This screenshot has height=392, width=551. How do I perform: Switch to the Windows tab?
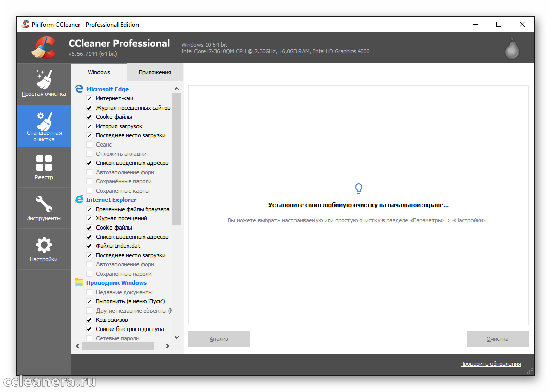(99, 72)
